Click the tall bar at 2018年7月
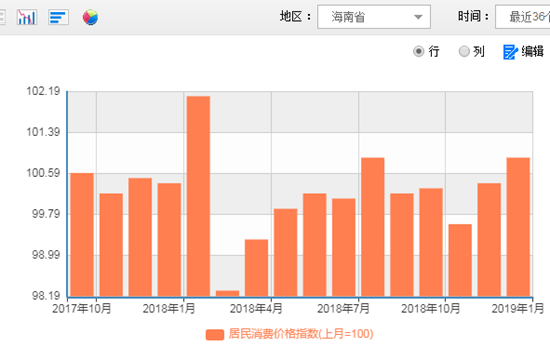Image resolution: width=550 pixels, height=360 pixels. tap(373, 227)
